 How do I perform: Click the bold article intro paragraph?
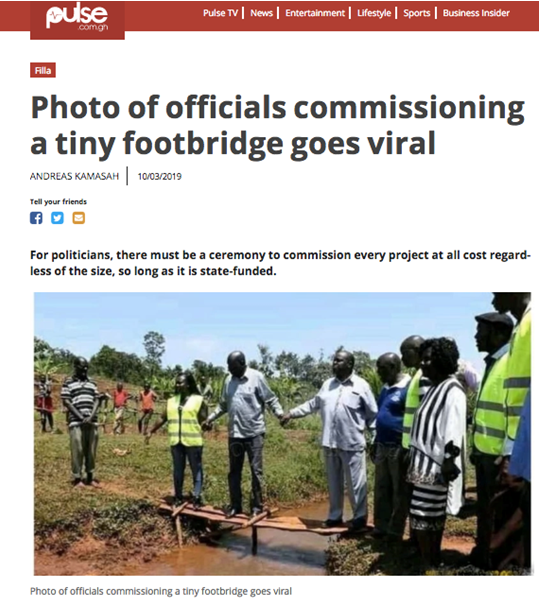point(280,263)
